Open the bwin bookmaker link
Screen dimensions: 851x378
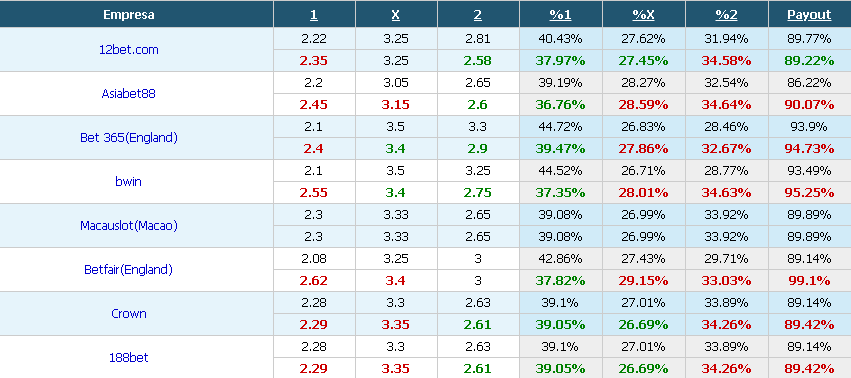[129, 181]
